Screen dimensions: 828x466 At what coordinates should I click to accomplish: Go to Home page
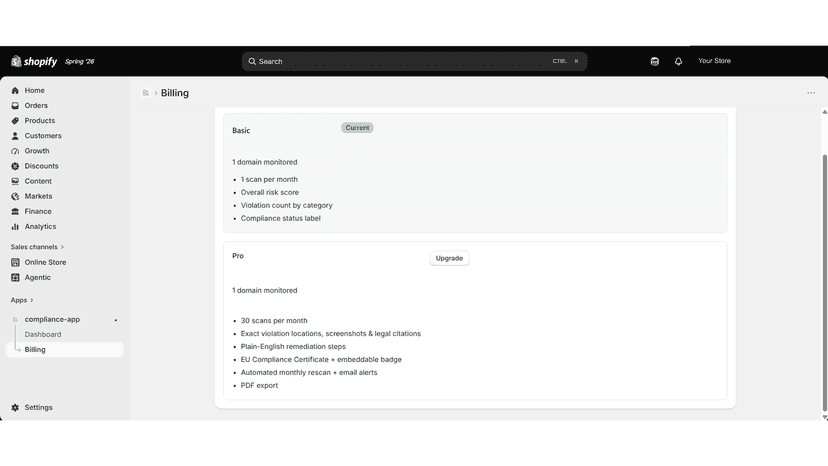tap(34, 90)
